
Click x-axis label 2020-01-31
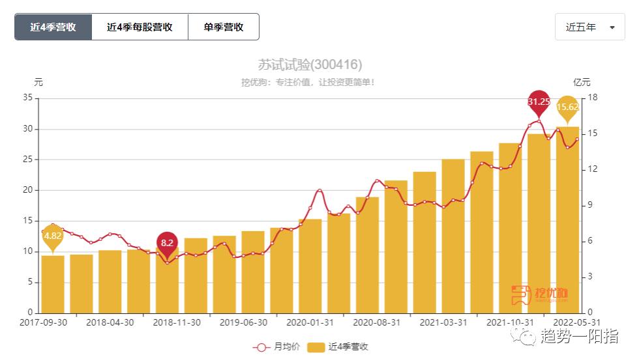(310, 322)
